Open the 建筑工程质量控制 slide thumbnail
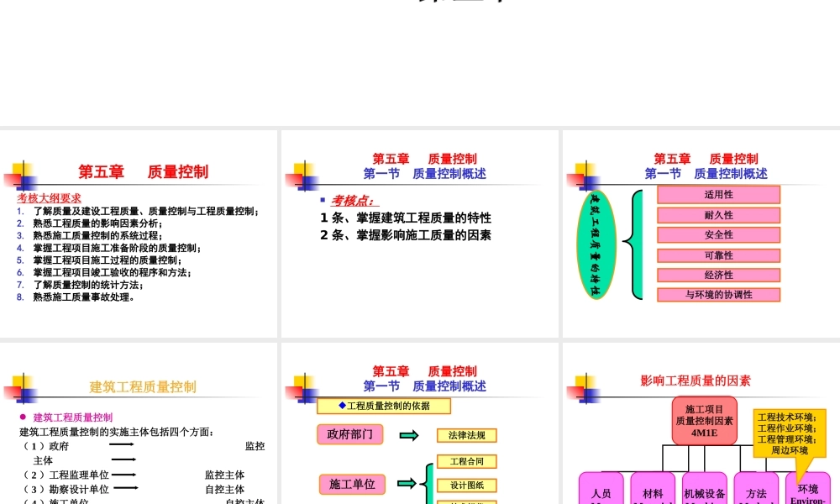 pos(139,423)
